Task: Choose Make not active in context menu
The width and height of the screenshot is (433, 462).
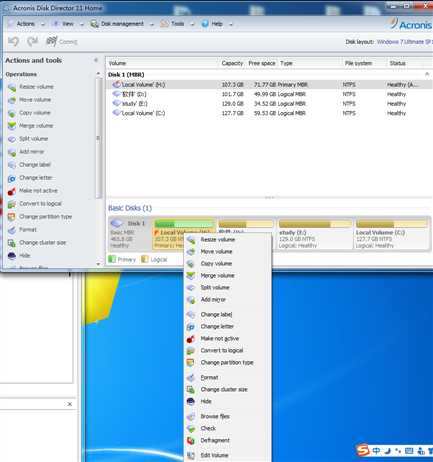Action: [x=228, y=339]
